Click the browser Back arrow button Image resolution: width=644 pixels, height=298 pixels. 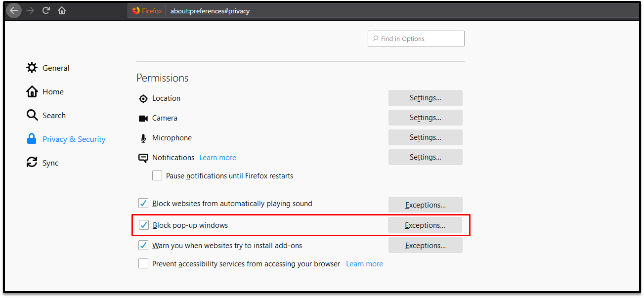coord(14,10)
